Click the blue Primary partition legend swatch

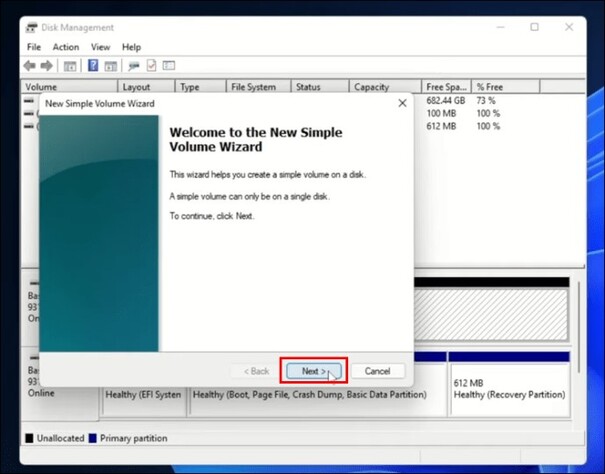click(93, 438)
